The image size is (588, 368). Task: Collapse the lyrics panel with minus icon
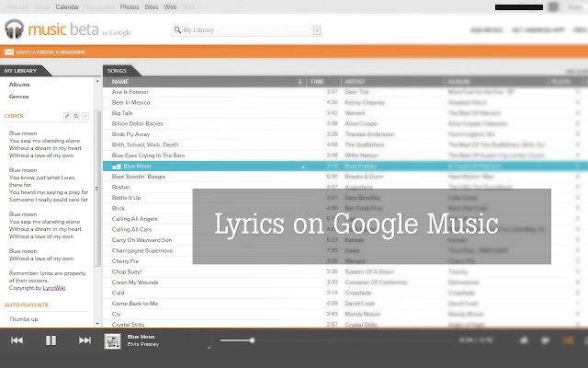pos(85,116)
